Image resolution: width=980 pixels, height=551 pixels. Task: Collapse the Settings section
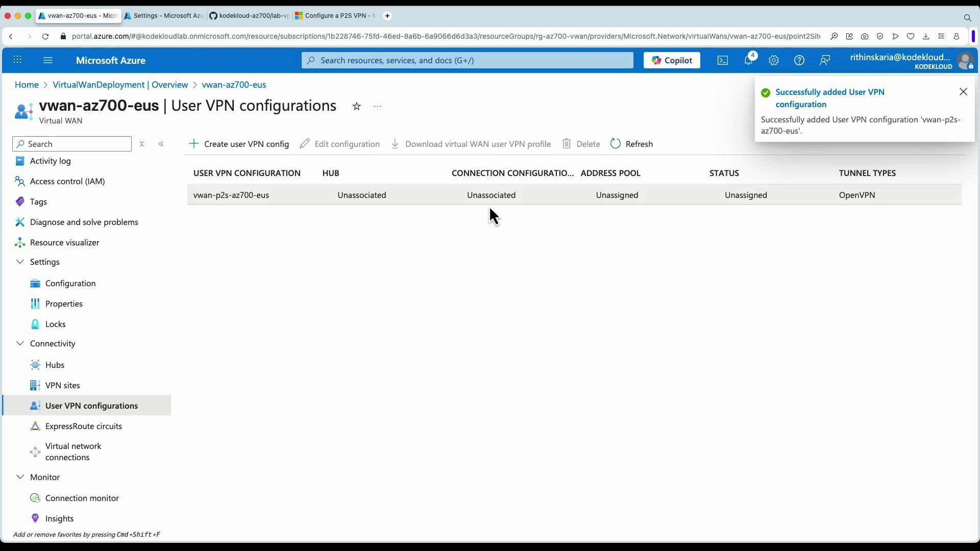pos(19,262)
